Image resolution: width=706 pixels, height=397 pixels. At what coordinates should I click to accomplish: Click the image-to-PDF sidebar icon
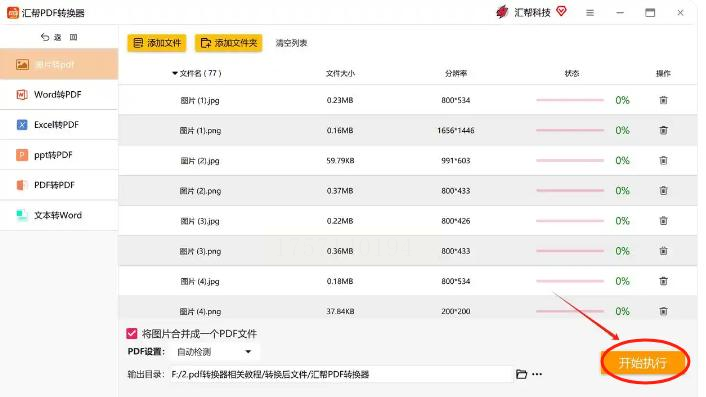coord(22,64)
